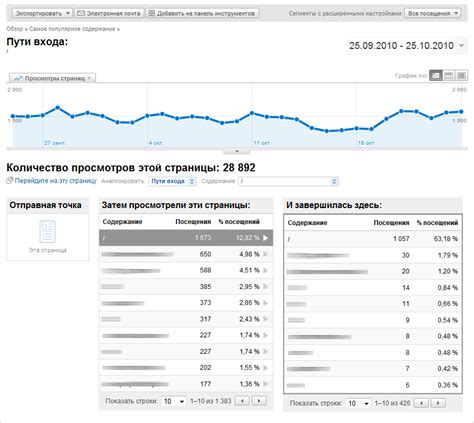Open the Экспортировать dropdown

pyautogui.click(x=42, y=13)
